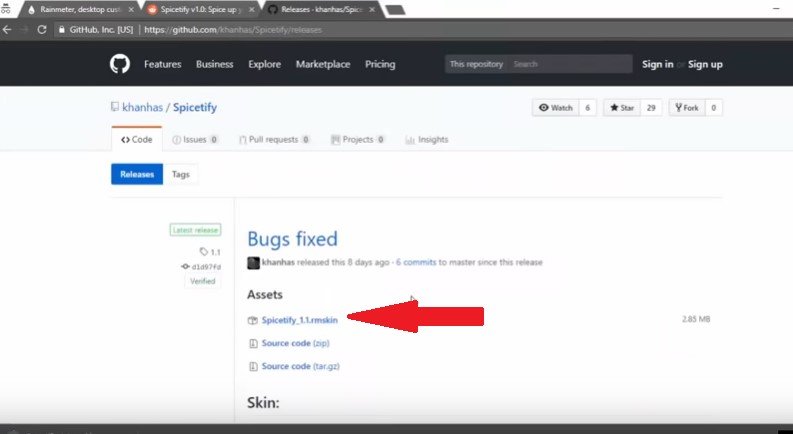The width and height of the screenshot is (793, 434).
Task: Click the Watch button
Action: pos(555,108)
